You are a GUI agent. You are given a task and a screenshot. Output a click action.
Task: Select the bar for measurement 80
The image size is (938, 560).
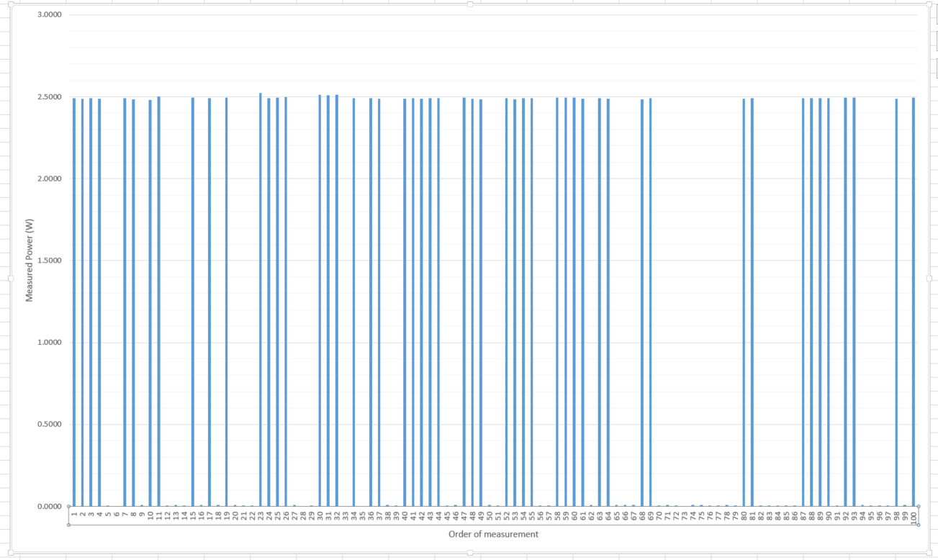point(744,302)
